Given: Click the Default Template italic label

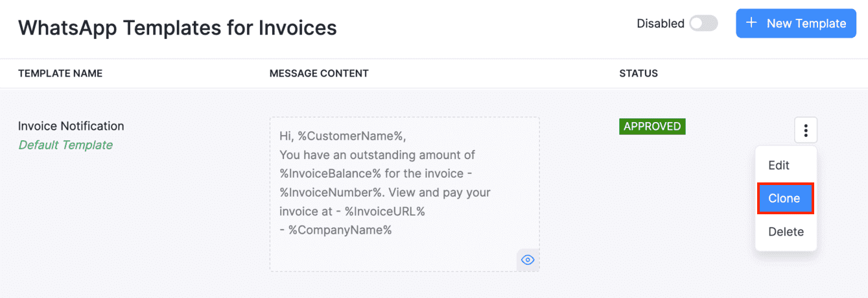Looking at the screenshot, I should click(65, 145).
